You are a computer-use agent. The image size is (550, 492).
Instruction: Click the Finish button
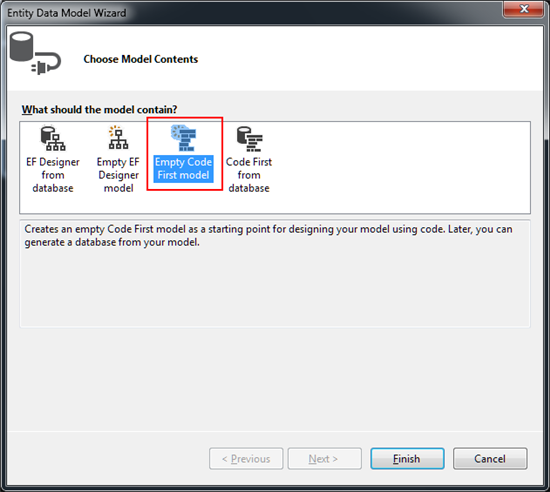point(407,459)
